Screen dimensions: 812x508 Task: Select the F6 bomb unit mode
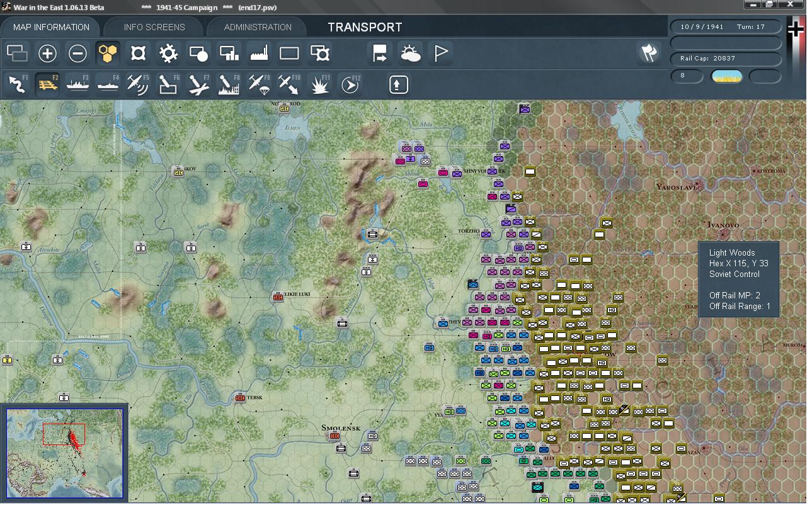tap(168, 84)
